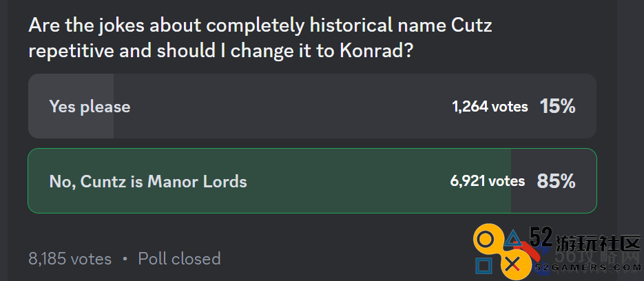Screen dimensions: 644x281
Task: Click the 15% result percentage
Action: click(x=557, y=107)
